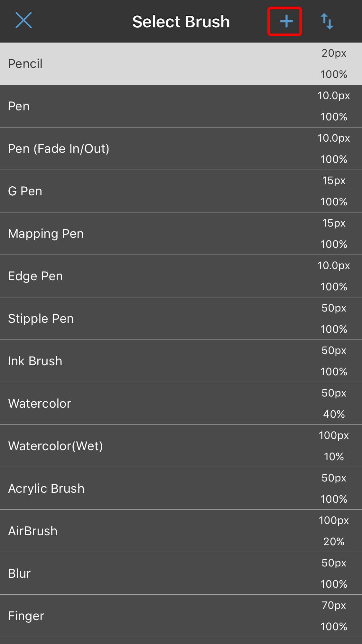Screen dimensions: 362x644
Task: Select the Watercolor(Wet) brush
Action: pos(129,446)
